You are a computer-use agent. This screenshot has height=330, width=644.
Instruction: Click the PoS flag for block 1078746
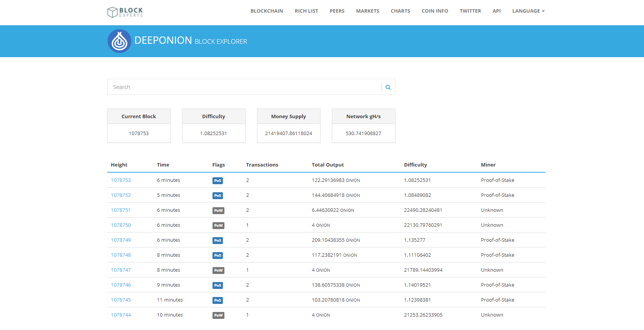217,285
